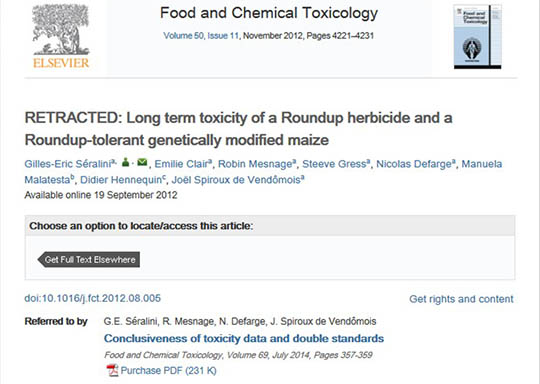Viewport: 540px width, 384px height.
Task: Open Conclusiveness of toxicity data article link
Action: pyautogui.click(x=244, y=339)
